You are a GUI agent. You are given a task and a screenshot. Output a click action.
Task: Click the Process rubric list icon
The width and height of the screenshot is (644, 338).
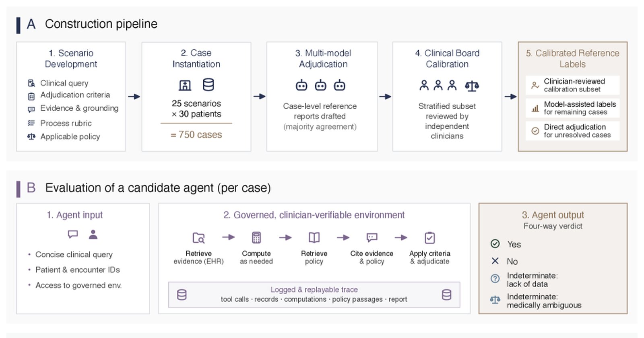(x=31, y=123)
